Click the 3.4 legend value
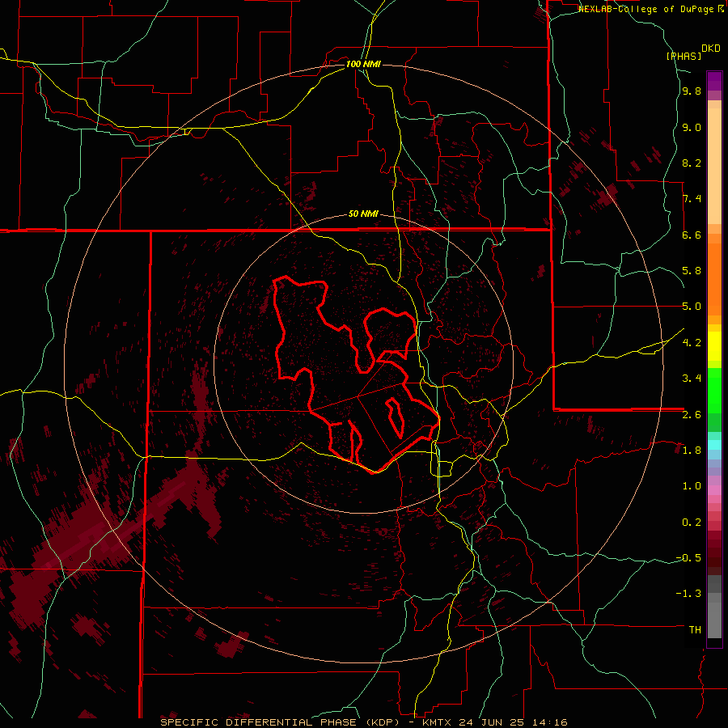The height and width of the screenshot is (728, 728). (x=692, y=378)
